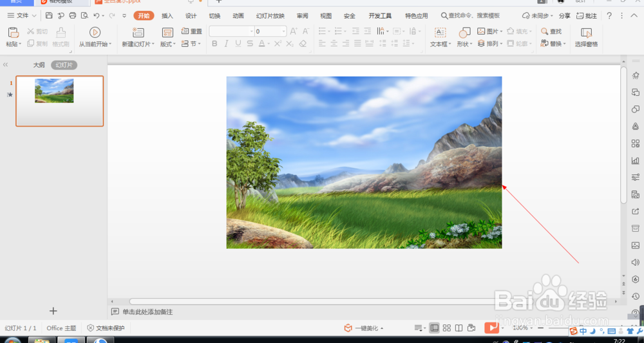
Task: Open the 选择窗格 Selection Pane
Action: coord(586,37)
